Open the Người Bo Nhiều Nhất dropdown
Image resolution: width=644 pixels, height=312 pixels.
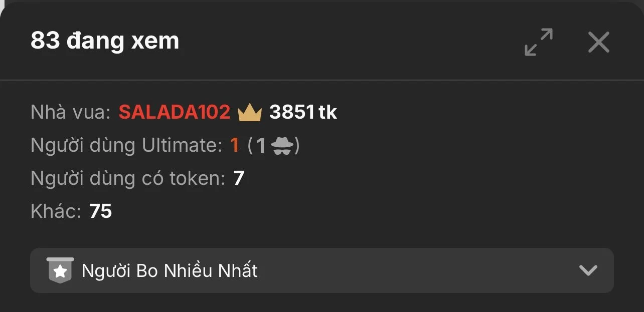pos(322,270)
